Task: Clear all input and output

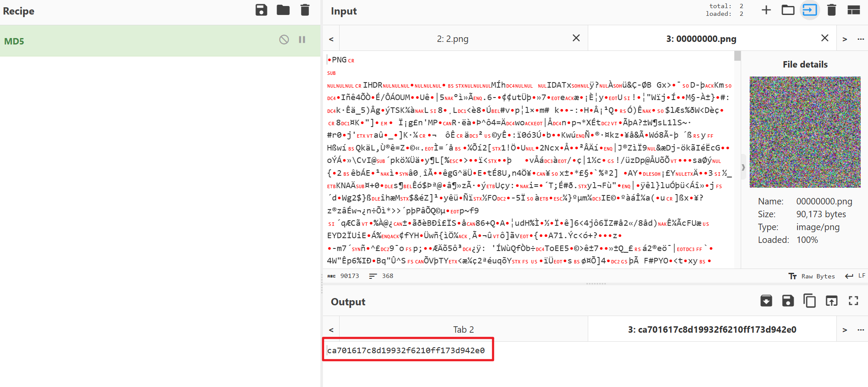Action: tap(831, 10)
